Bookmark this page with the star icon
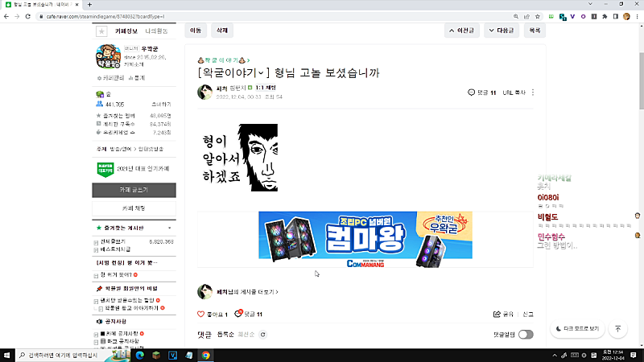 [x=538, y=16]
